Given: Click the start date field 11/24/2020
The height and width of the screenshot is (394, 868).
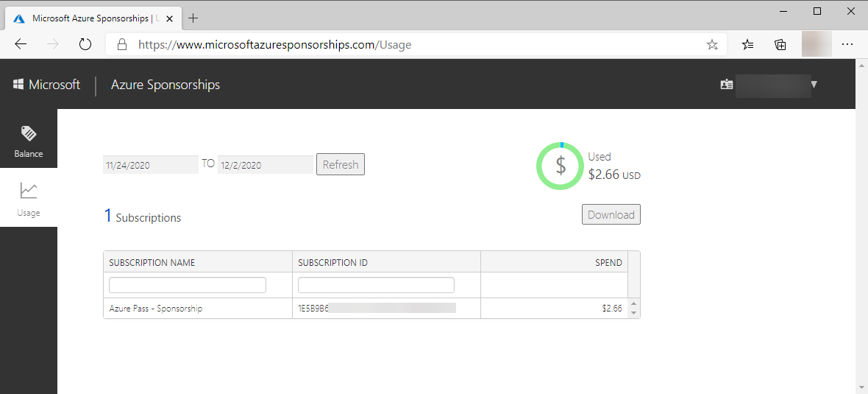Looking at the screenshot, I should point(151,164).
